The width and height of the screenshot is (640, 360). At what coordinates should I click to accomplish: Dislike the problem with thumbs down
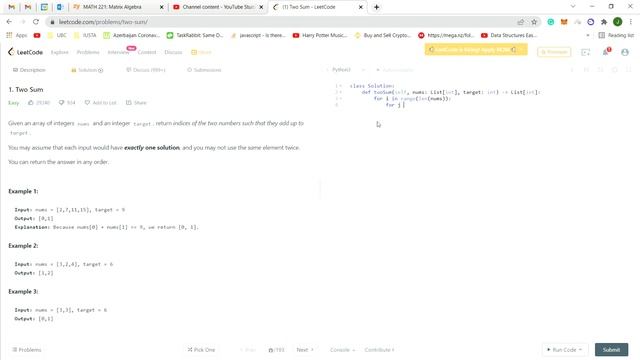pyautogui.click(x=67, y=102)
